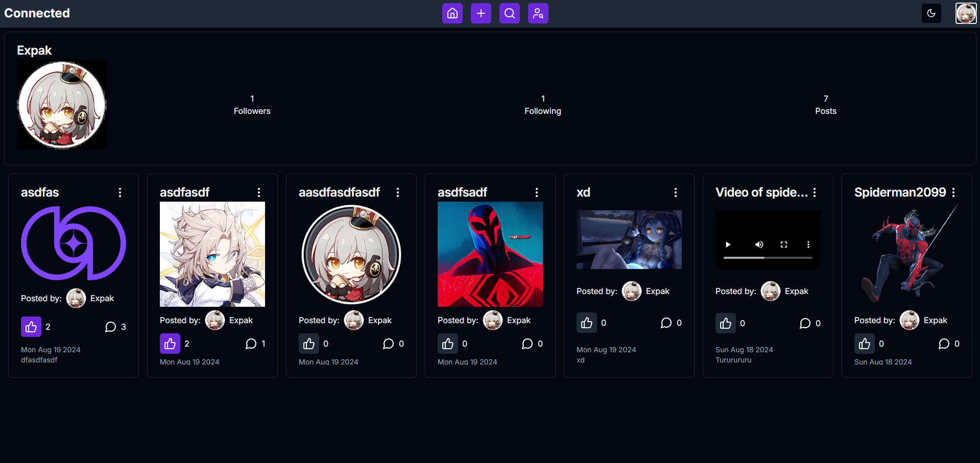
Task: Open comments on asdfasdf post
Action: (251, 344)
